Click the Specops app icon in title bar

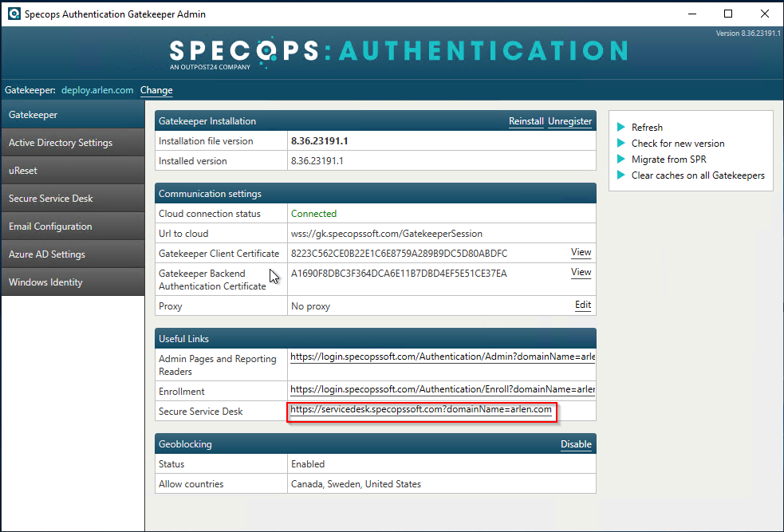point(14,14)
